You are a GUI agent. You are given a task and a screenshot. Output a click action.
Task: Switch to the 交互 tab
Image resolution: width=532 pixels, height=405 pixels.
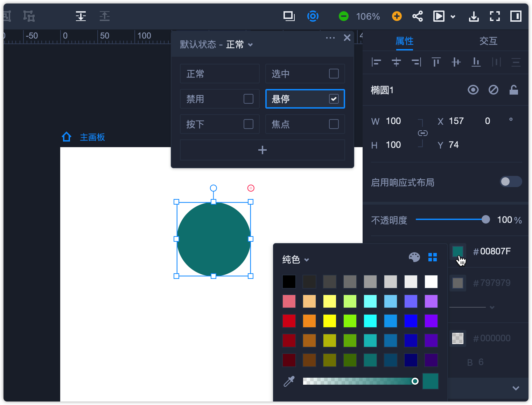point(488,41)
